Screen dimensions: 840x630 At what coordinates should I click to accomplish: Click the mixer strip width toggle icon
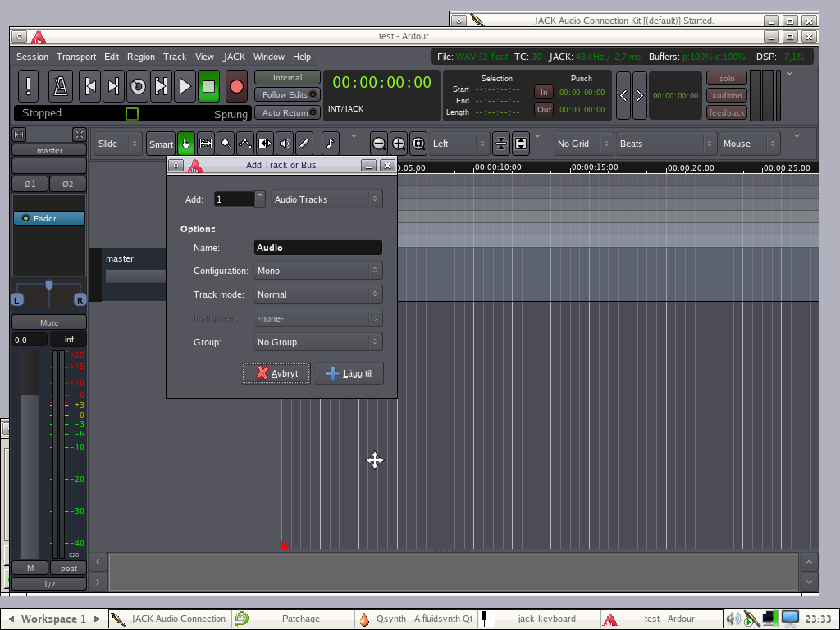[19, 134]
